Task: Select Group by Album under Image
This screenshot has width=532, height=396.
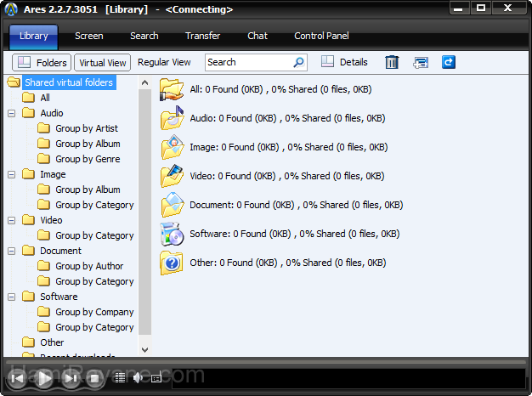Action: (88, 190)
